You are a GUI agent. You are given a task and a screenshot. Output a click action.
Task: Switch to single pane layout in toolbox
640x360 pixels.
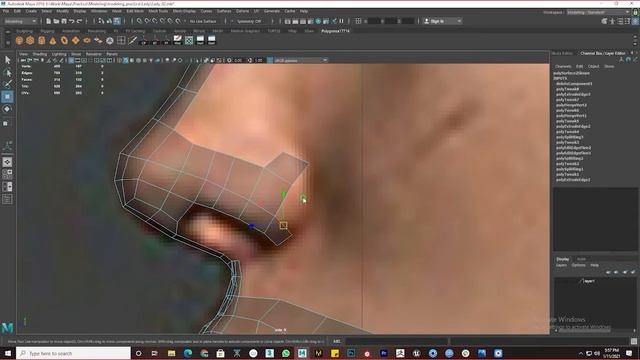pos(7,162)
